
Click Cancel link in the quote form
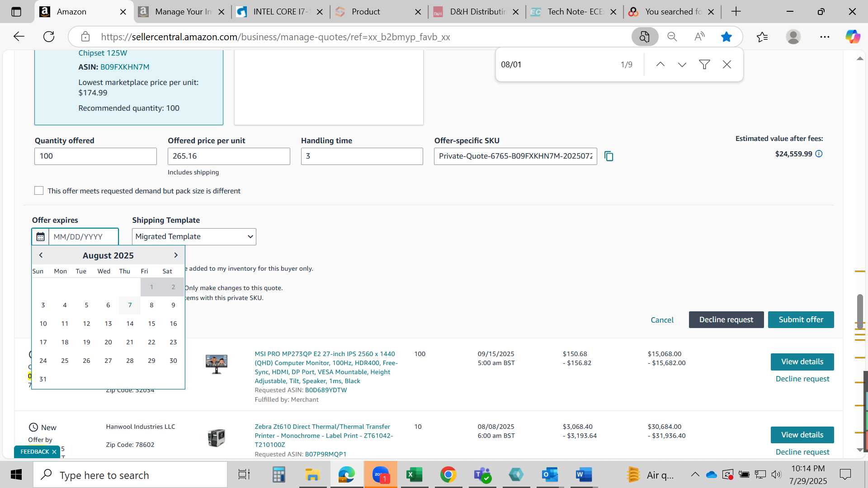662,320
